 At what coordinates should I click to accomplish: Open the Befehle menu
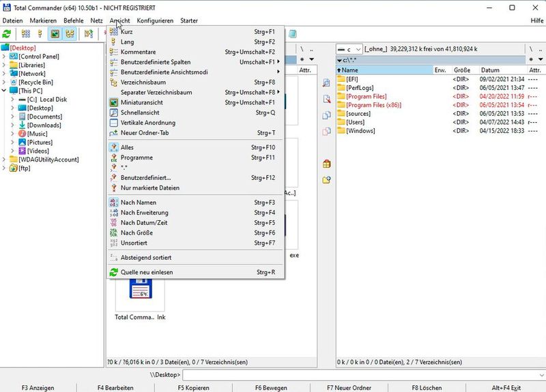coord(74,20)
